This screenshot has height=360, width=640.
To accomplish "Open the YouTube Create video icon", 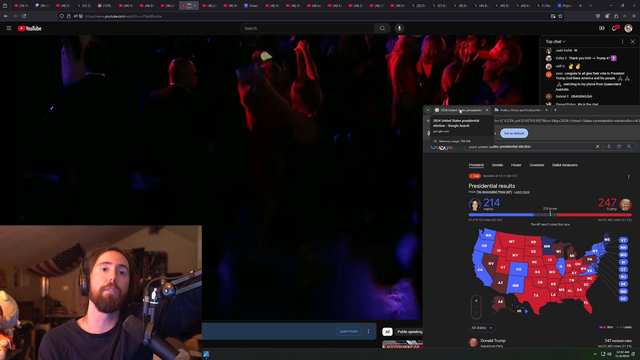I will 602,28.
